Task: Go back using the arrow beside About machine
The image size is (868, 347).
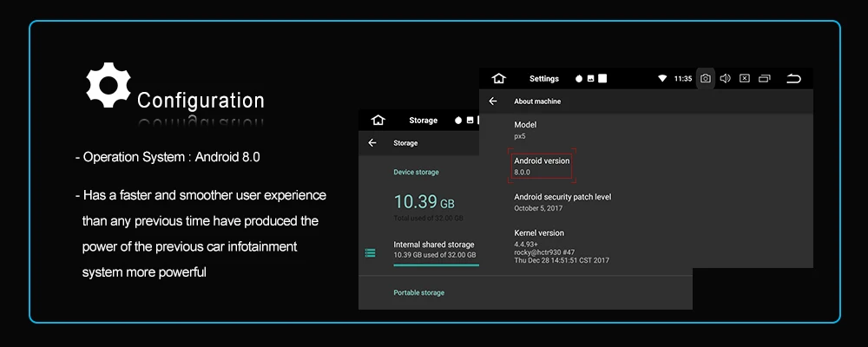Action: pyautogui.click(x=493, y=101)
